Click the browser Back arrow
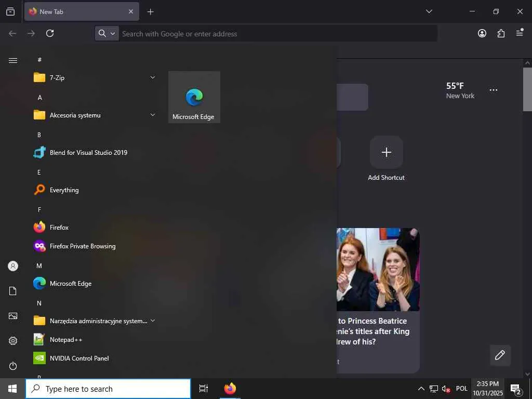The height and width of the screenshot is (399, 532). pyautogui.click(x=12, y=33)
